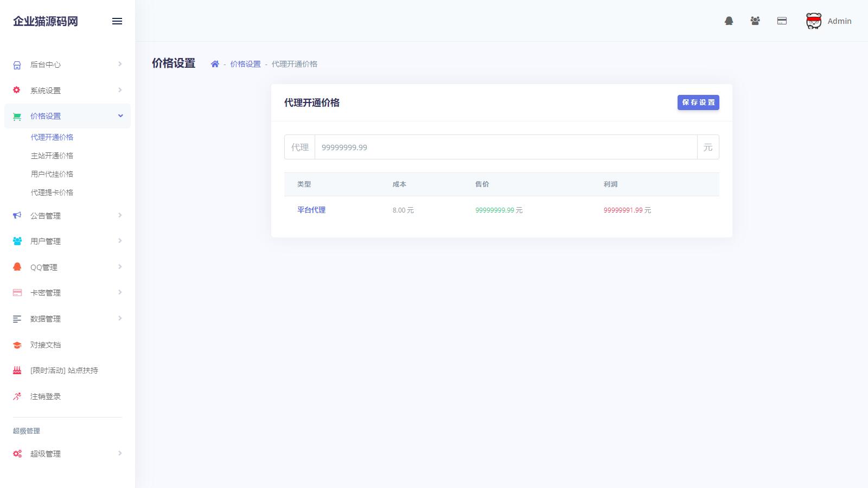Open the Admin avatar profile

[813, 21]
